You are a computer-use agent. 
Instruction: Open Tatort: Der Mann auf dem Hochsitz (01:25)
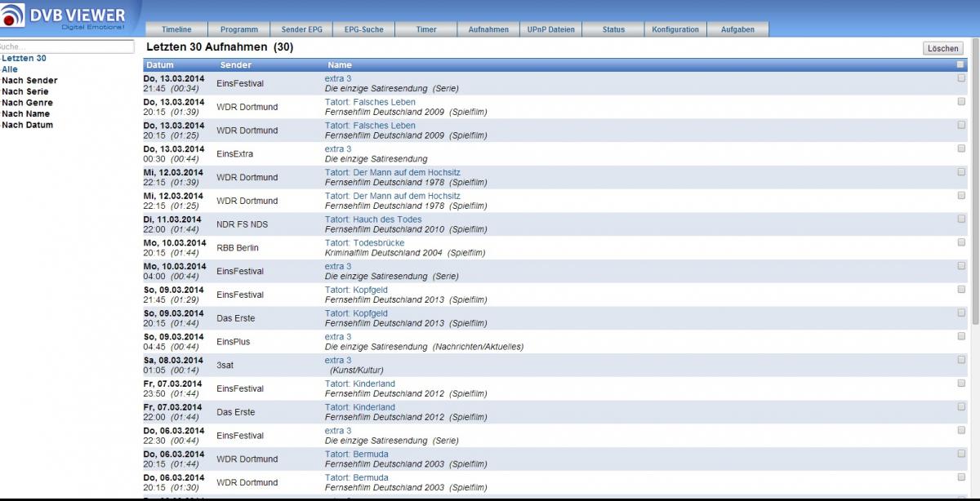(x=393, y=196)
